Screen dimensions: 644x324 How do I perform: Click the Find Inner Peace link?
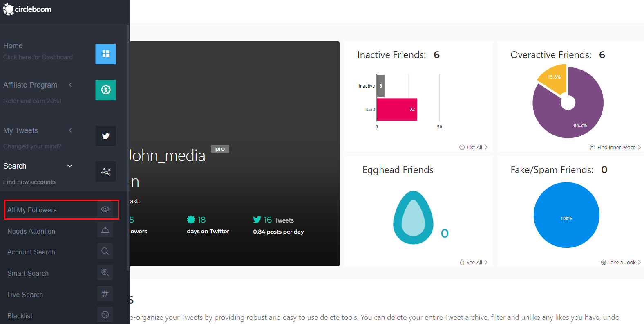615,147
